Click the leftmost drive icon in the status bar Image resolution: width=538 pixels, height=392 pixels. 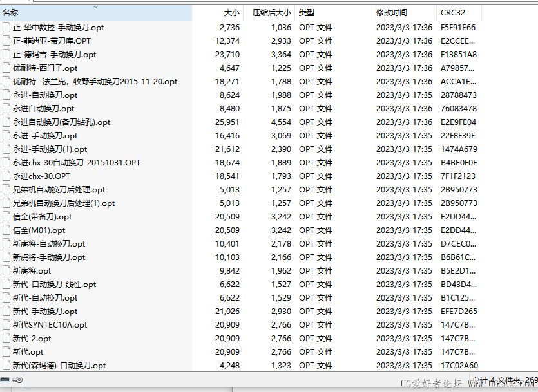pos(6,379)
